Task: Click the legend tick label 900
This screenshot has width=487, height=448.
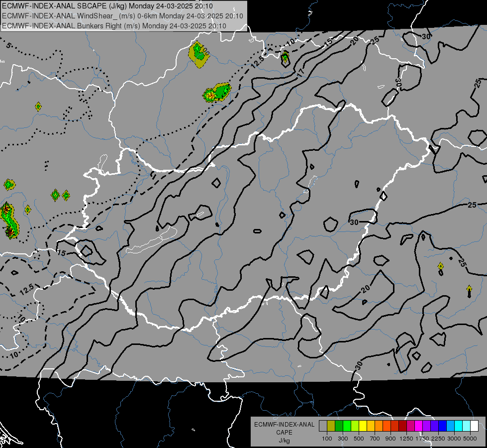Action: click(x=390, y=439)
